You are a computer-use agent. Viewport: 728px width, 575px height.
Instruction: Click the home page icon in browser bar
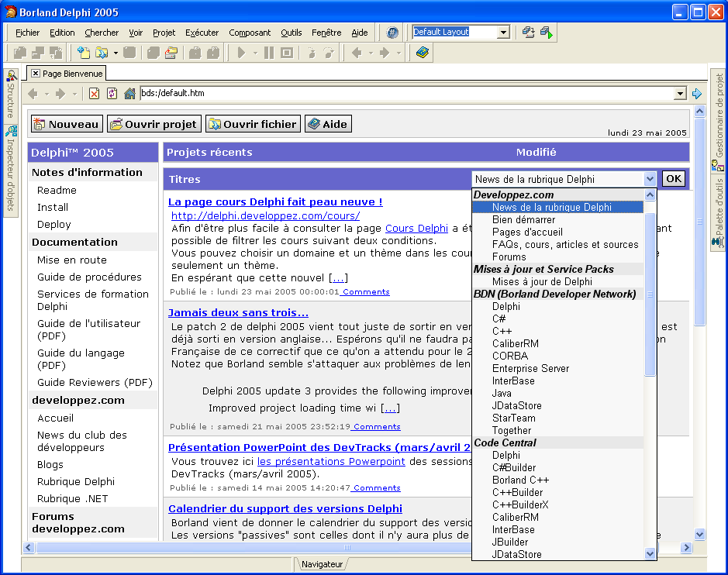pyautogui.click(x=129, y=94)
